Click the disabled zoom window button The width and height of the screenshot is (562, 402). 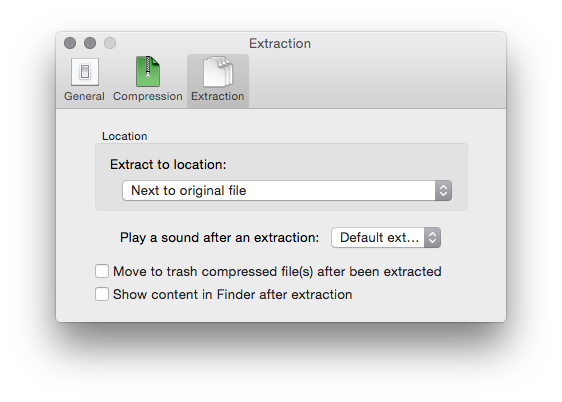[110, 43]
